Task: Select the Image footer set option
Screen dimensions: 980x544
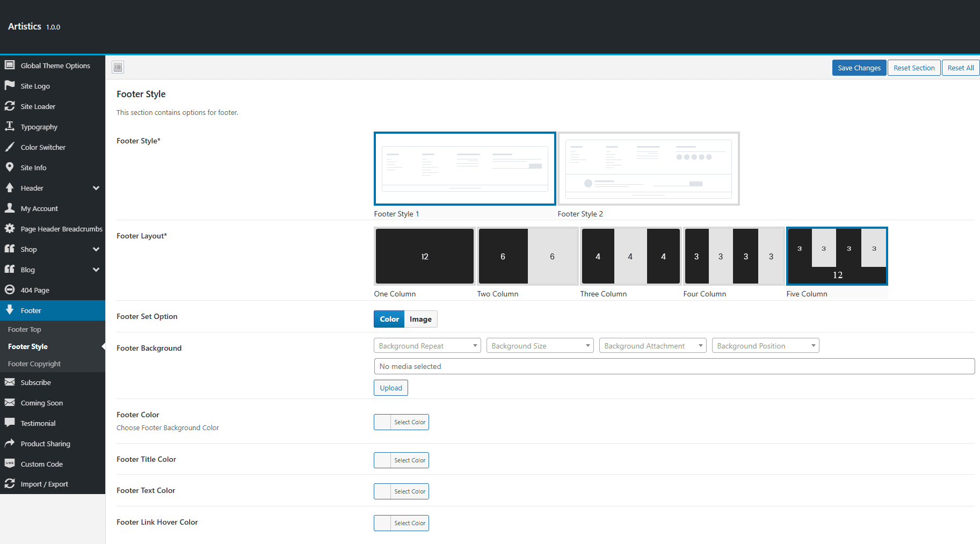Action: coord(420,319)
